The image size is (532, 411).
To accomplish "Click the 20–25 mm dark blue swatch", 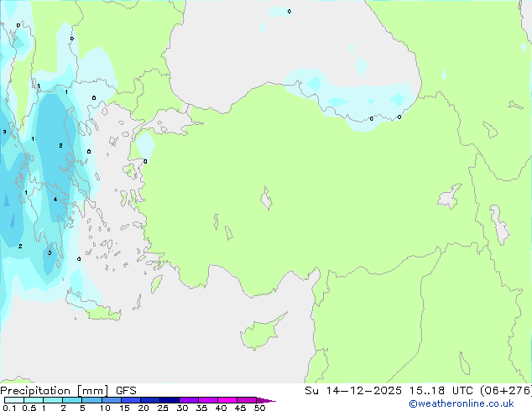I will click(149, 400).
